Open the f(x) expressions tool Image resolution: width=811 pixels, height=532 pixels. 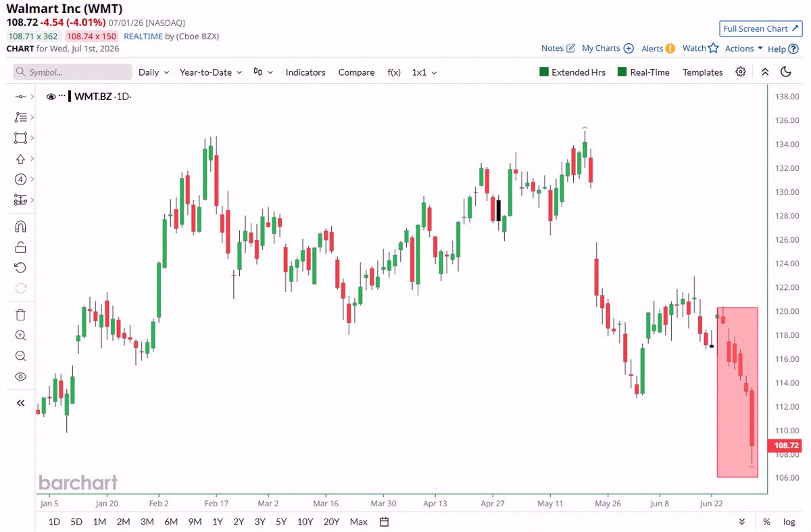click(394, 72)
